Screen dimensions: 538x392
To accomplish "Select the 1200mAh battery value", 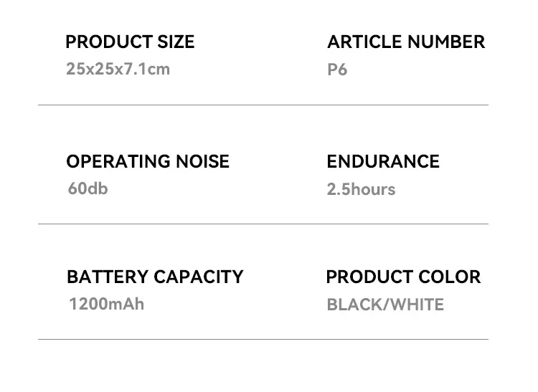I will click(106, 304).
